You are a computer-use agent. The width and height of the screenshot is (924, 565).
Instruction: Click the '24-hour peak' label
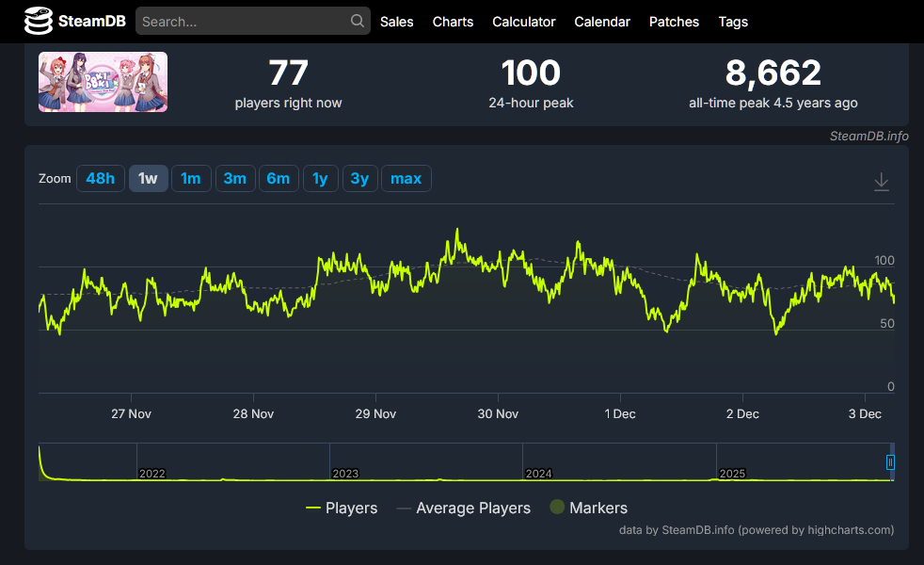(x=531, y=104)
